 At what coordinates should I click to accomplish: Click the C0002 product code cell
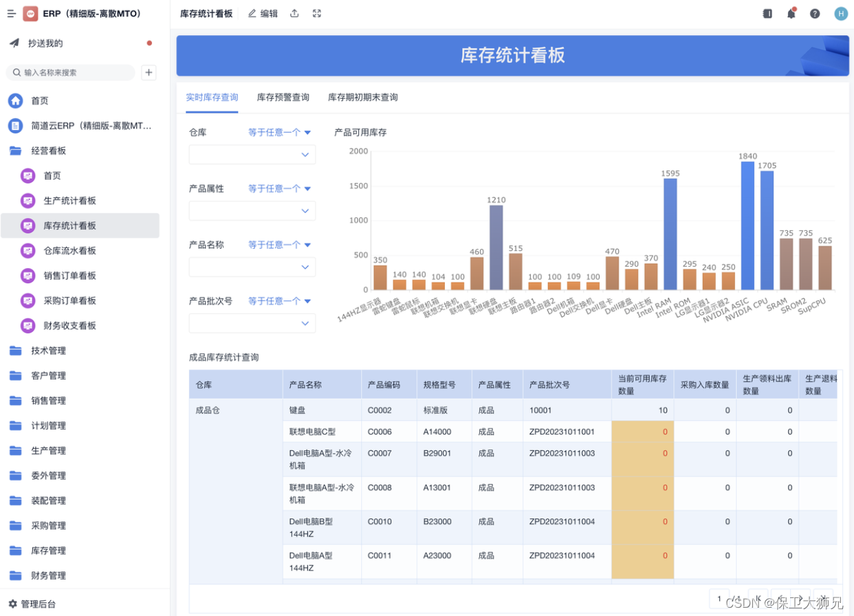[x=388, y=410]
